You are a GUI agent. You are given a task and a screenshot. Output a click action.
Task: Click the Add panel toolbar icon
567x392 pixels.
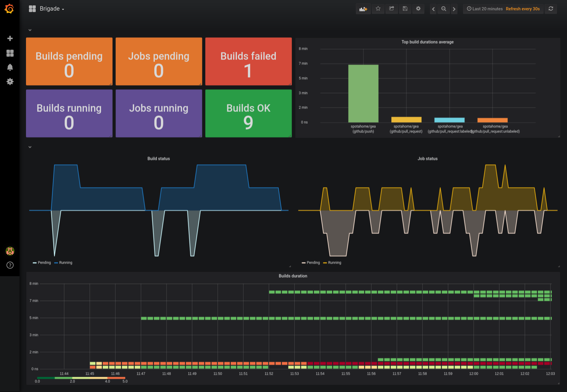click(x=363, y=9)
